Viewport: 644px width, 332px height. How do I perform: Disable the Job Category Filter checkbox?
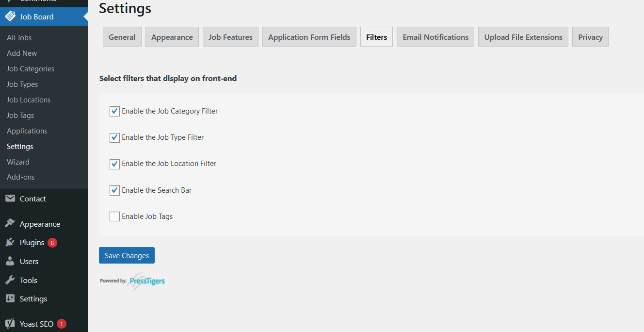click(x=114, y=111)
